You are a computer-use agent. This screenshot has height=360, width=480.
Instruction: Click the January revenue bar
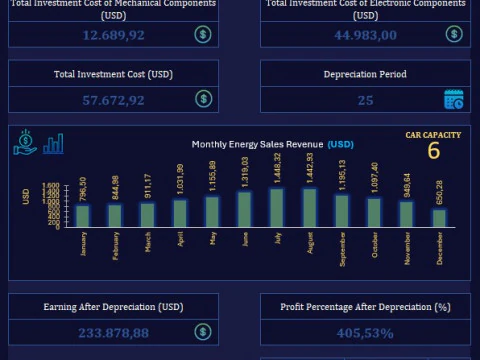click(x=83, y=216)
